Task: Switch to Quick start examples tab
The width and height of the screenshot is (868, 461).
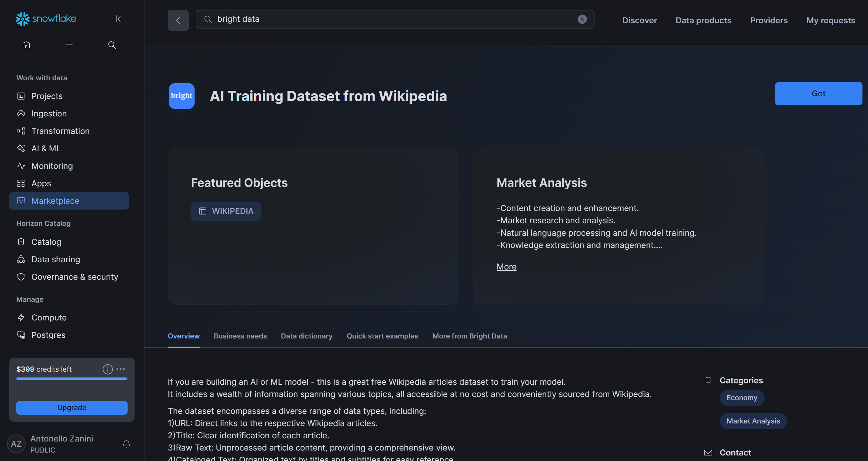Action: [382, 336]
